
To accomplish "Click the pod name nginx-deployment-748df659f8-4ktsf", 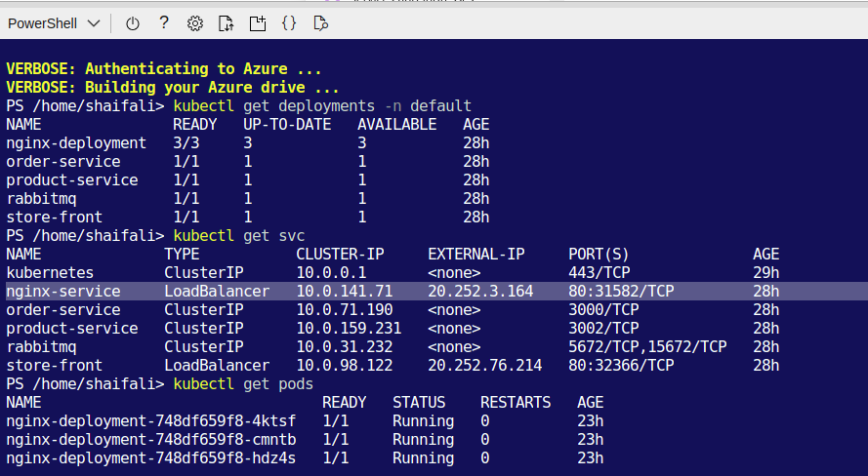I will click(x=150, y=420).
